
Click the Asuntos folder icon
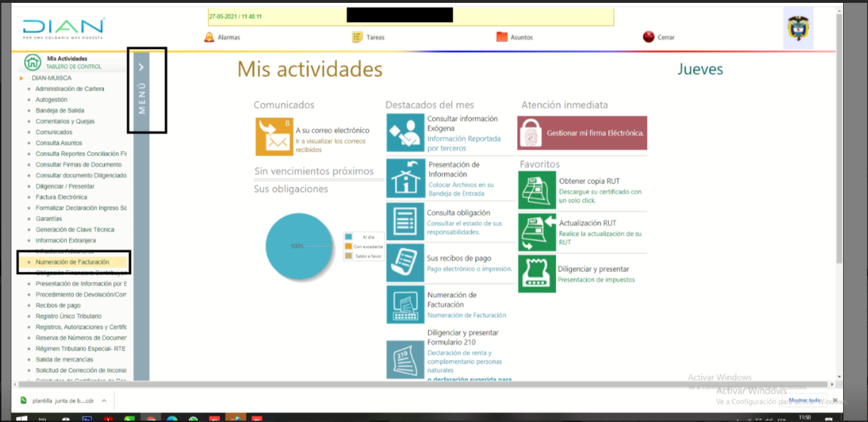point(502,37)
